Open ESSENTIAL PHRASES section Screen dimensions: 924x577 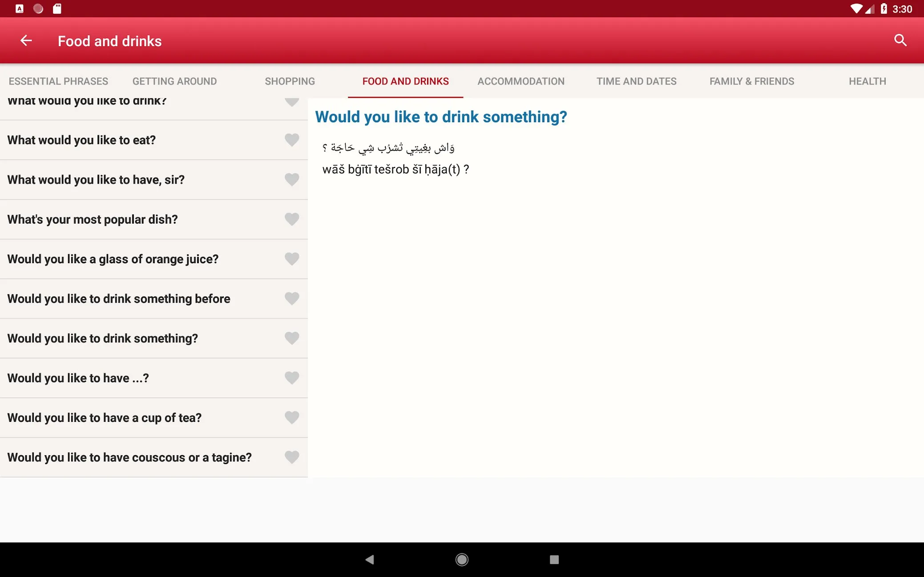59,81
